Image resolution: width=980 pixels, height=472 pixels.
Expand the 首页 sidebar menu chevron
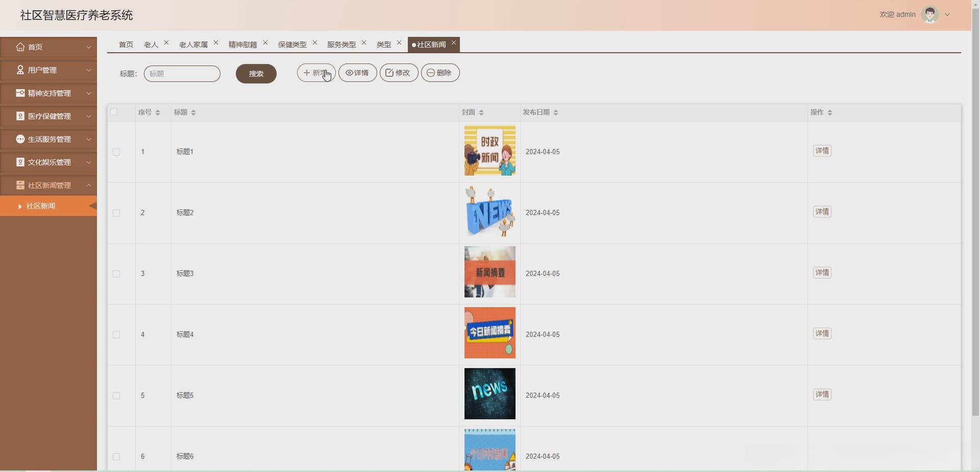click(89, 47)
